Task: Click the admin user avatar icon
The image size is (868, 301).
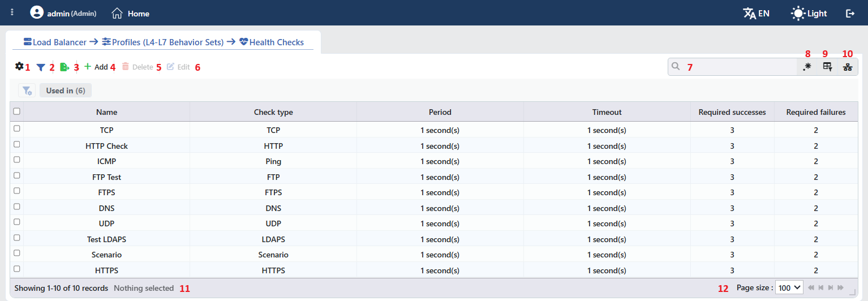Action: tap(37, 12)
